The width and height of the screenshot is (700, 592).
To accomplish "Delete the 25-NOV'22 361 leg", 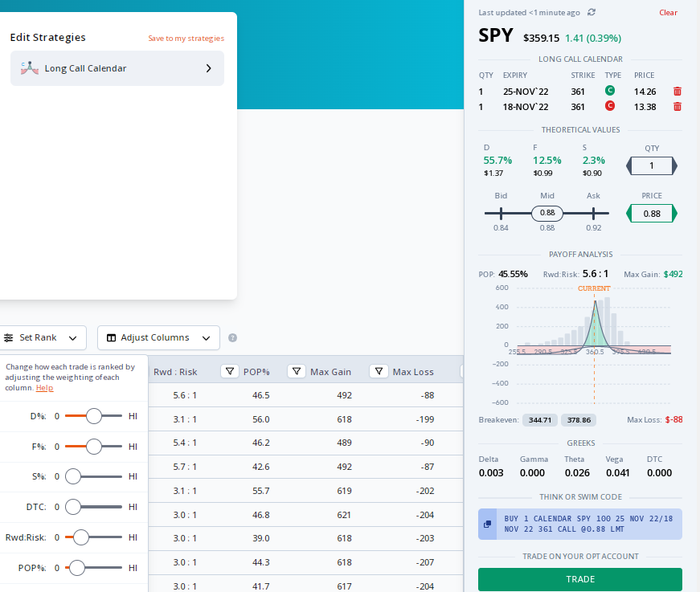I will (x=677, y=91).
